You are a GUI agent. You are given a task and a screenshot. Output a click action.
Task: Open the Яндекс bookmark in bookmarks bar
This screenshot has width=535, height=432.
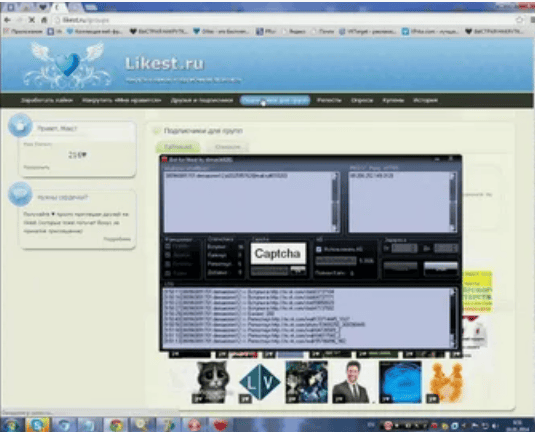[x=294, y=31]
